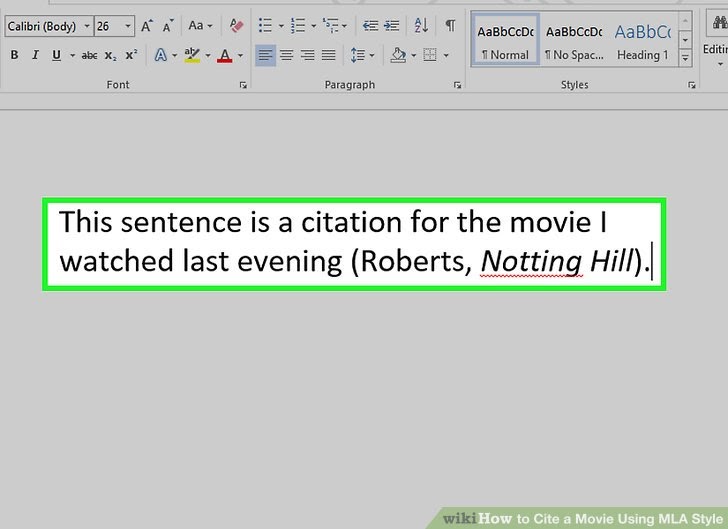Open the Bullets library dropdown arrow
Image resolution: width=728 pixels, height=529 pixels.
click(281, 26)
